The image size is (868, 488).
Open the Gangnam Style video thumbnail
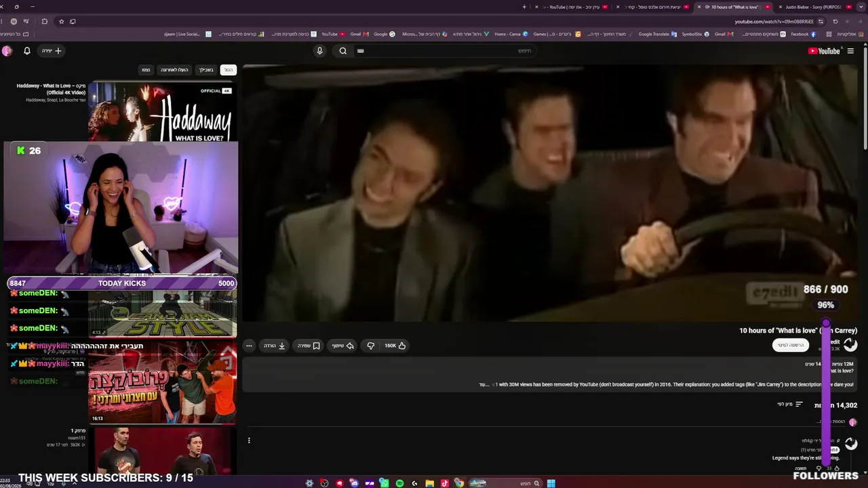pos(162,314)
